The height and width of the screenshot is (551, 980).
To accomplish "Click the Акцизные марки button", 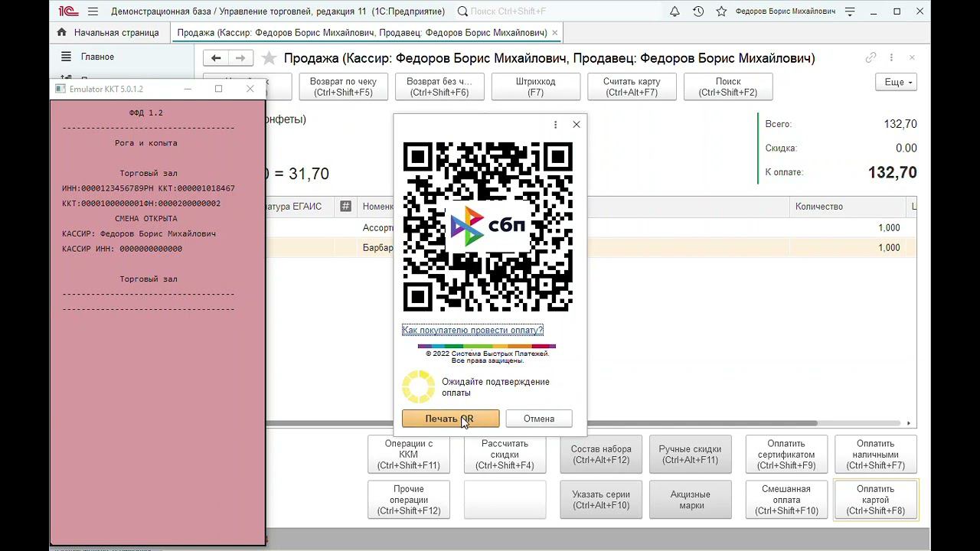I will [690, 500].
